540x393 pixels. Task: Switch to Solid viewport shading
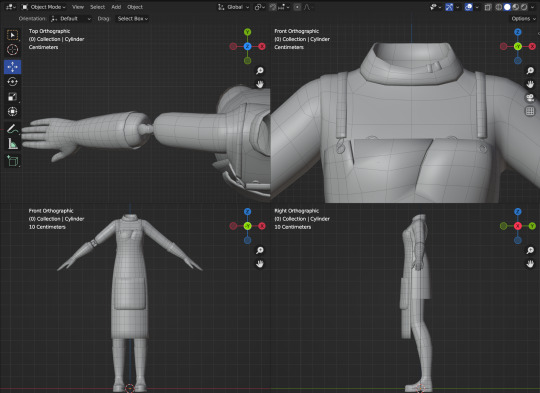507,7
